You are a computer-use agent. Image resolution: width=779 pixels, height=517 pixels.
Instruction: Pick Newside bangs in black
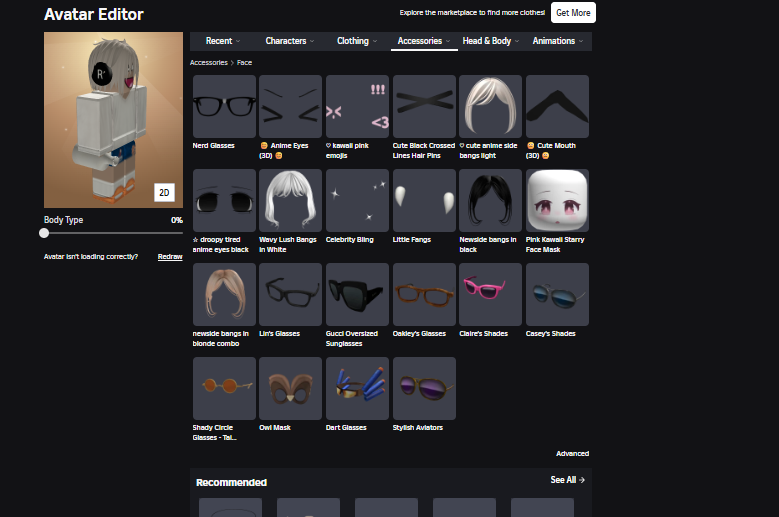tap(490, 200)
